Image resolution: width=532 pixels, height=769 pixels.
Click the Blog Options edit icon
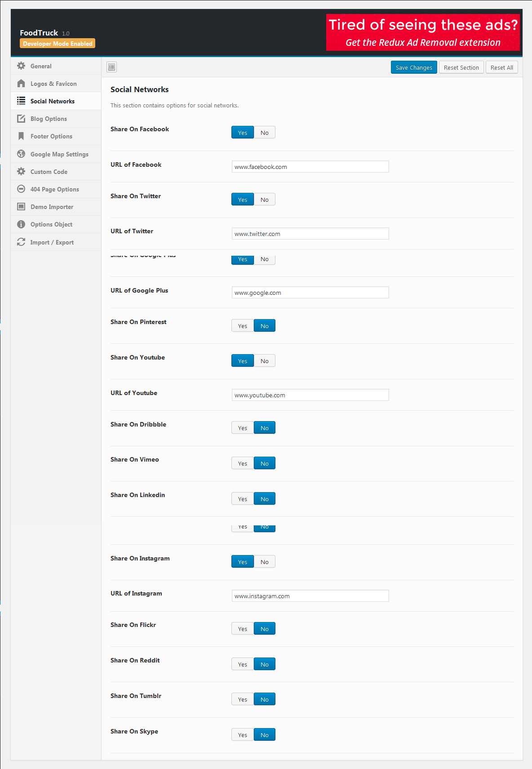pyautogui.click(x=21, y=119)
